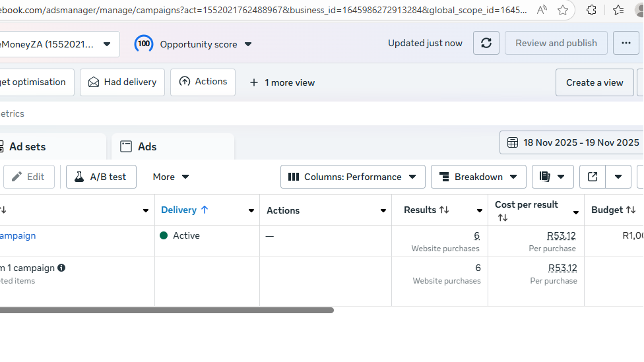
Task: Click the export table data icon
Action: 593,177
